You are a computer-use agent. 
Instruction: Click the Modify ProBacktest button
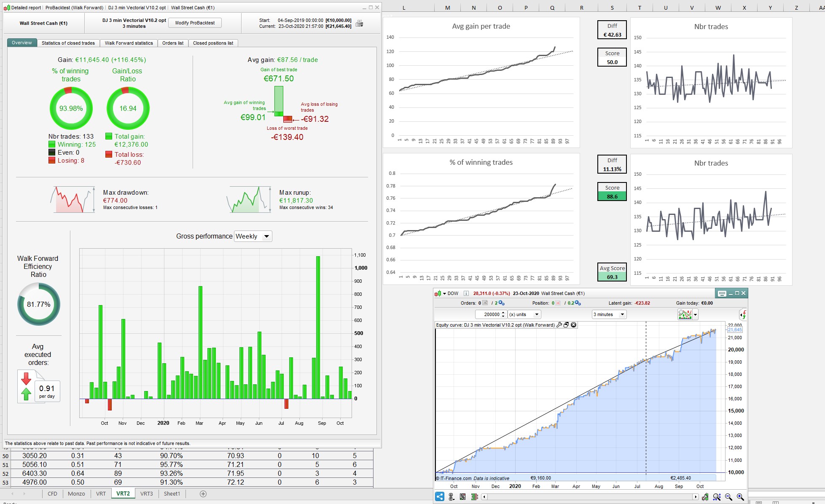click(195, 23)
